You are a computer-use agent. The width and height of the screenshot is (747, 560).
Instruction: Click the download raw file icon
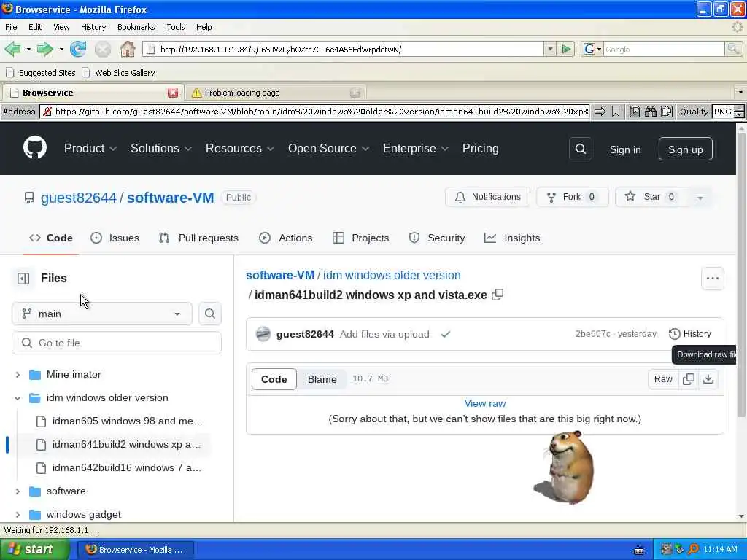[x=708, y=379]
